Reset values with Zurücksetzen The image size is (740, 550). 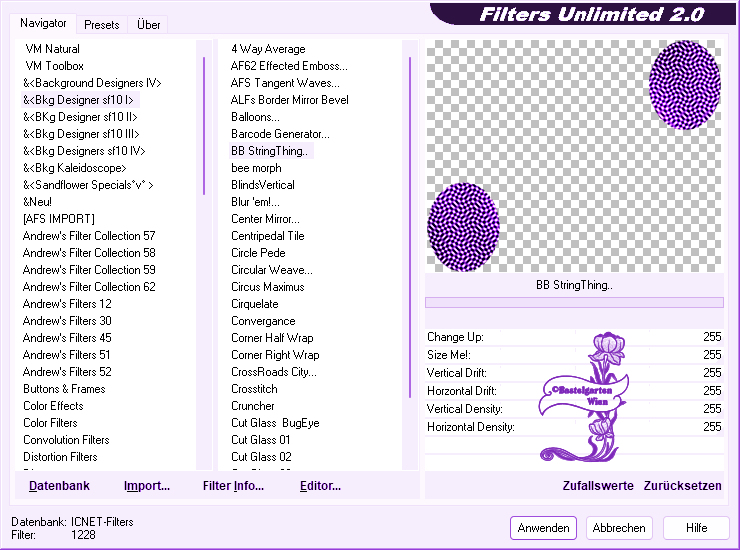[x=682, y=486]
